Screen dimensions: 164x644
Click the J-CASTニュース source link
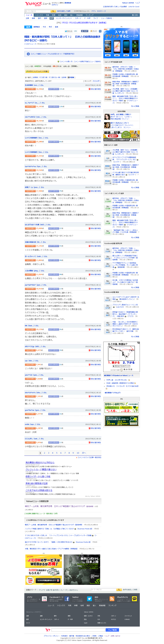[30, 44]
